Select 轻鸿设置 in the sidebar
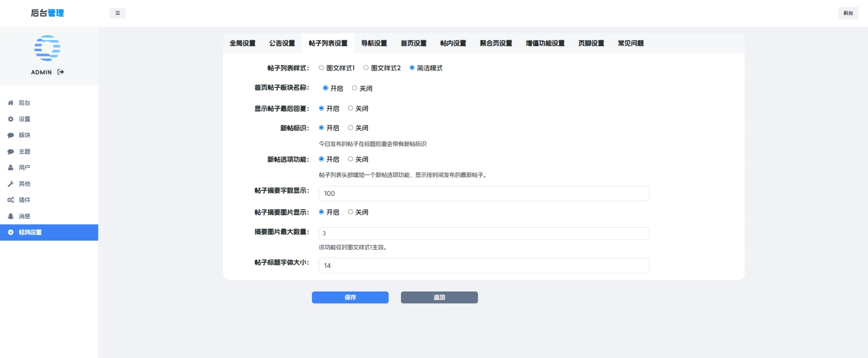The width and height of the screenshot is (868, 358). point(49,232)
